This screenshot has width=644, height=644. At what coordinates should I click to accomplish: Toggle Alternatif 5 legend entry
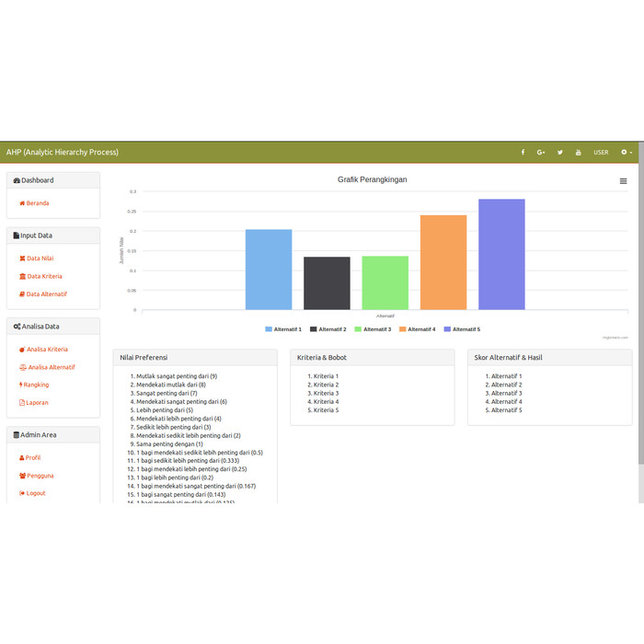pos(462,329)
